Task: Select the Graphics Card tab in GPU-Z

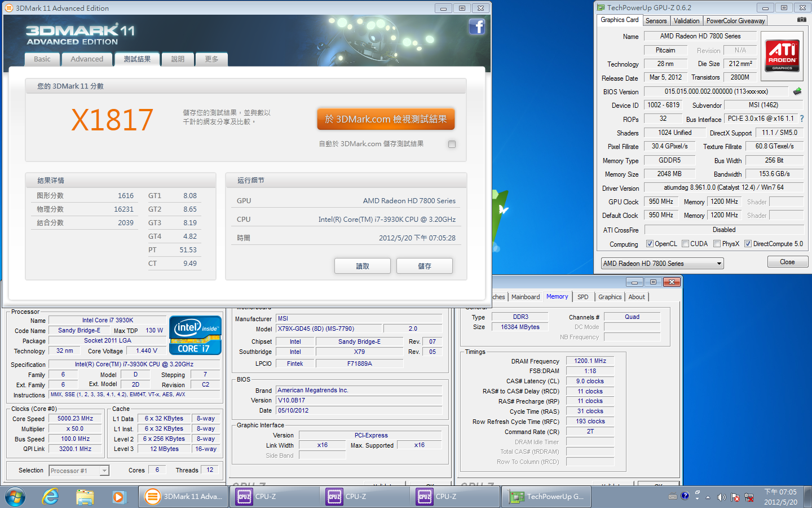Action: [620, 20]
